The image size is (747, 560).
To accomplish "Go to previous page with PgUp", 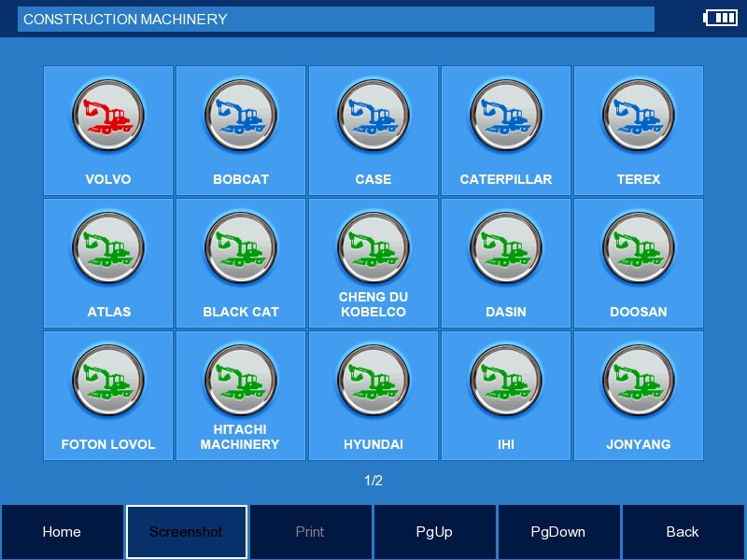I will [x=434, y=531].
